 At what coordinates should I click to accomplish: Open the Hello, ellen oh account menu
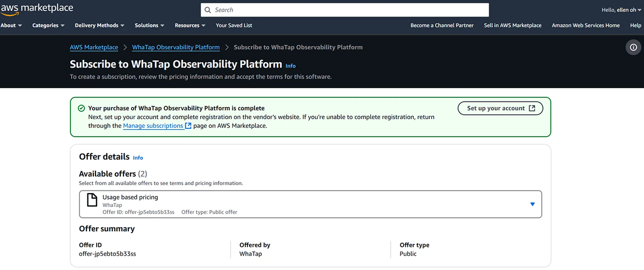(623, 10)
